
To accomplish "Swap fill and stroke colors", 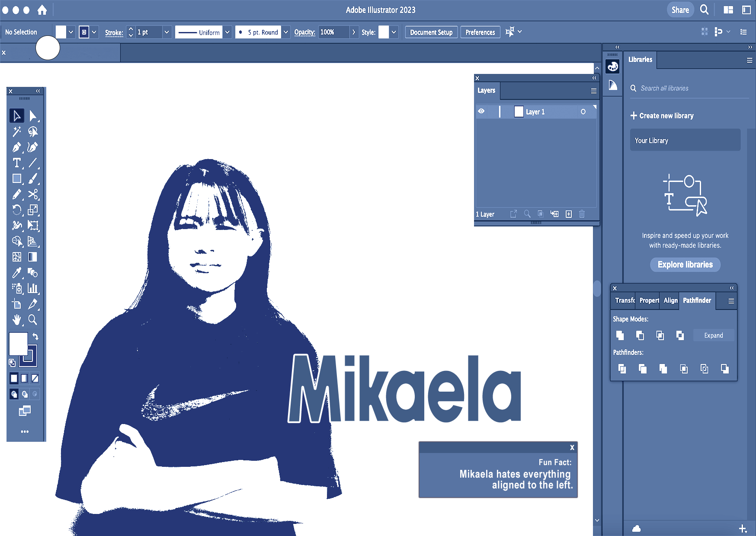I will pyautogui.click(x=35, y=336).
